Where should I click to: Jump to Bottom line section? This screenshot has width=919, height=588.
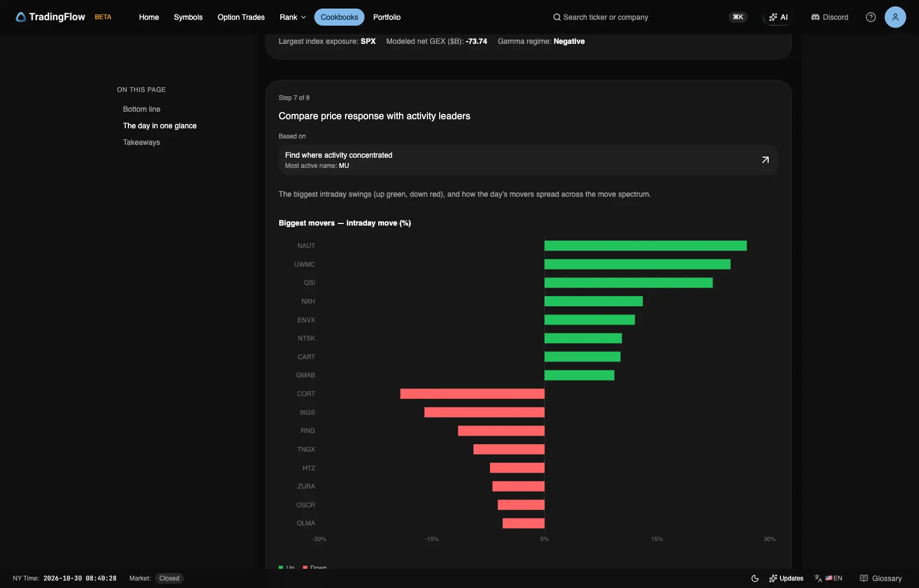(x=142, y=109)
